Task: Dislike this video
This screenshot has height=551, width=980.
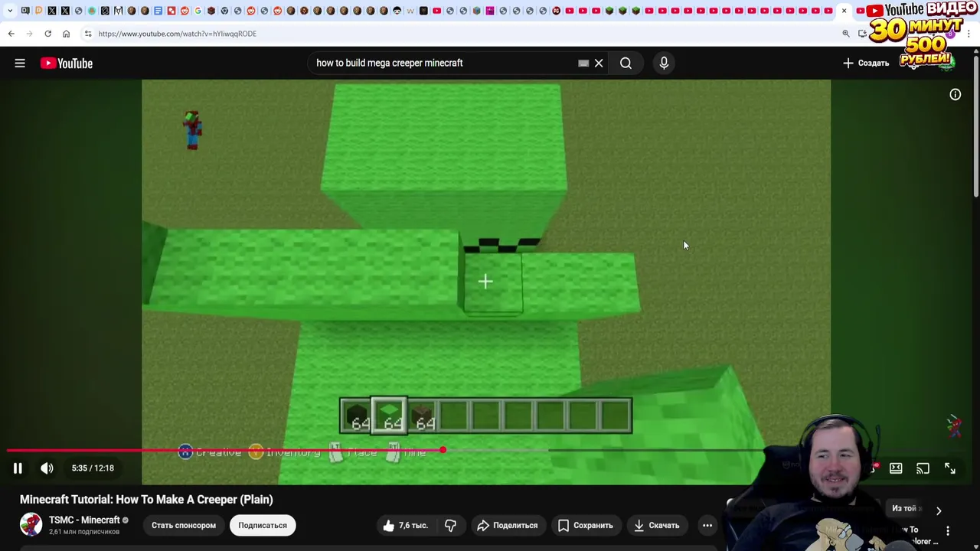Action: point(450,526)
